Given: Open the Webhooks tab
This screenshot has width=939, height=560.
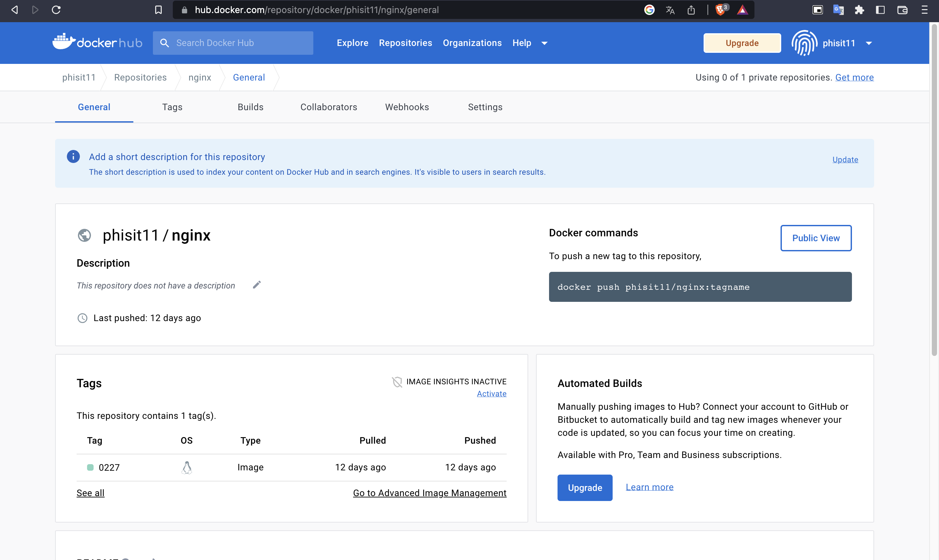Looking at the screenshot, I should click(x=407, y=107).
